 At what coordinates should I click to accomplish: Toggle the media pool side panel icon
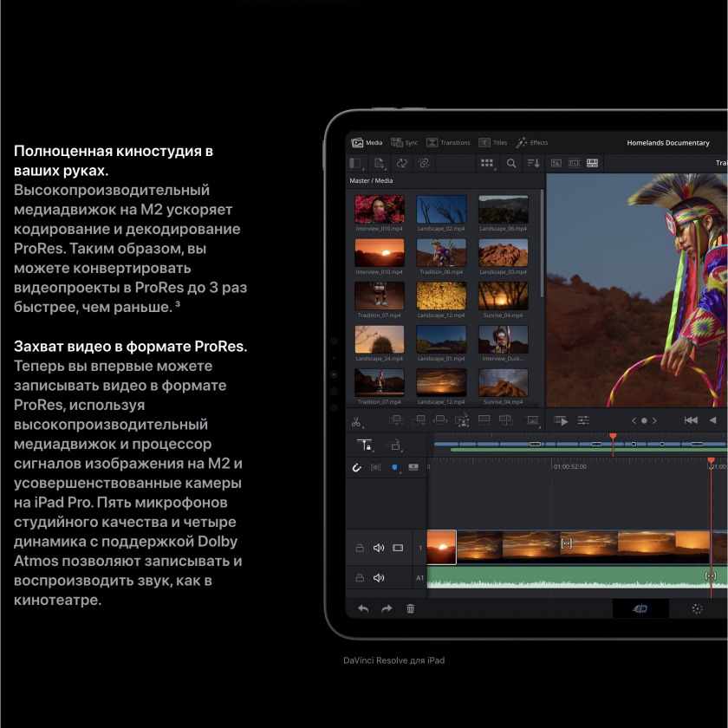(x=355, y=163)
